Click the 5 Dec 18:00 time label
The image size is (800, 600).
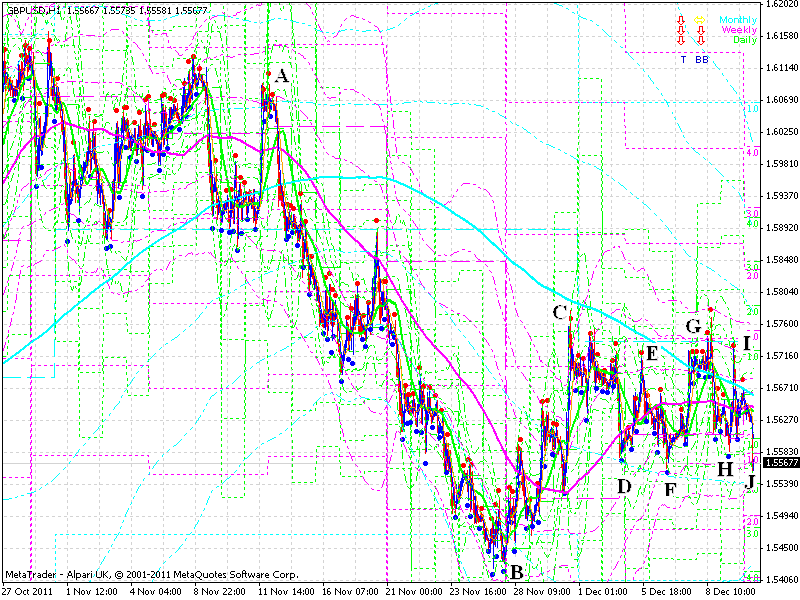click(667, 592)
